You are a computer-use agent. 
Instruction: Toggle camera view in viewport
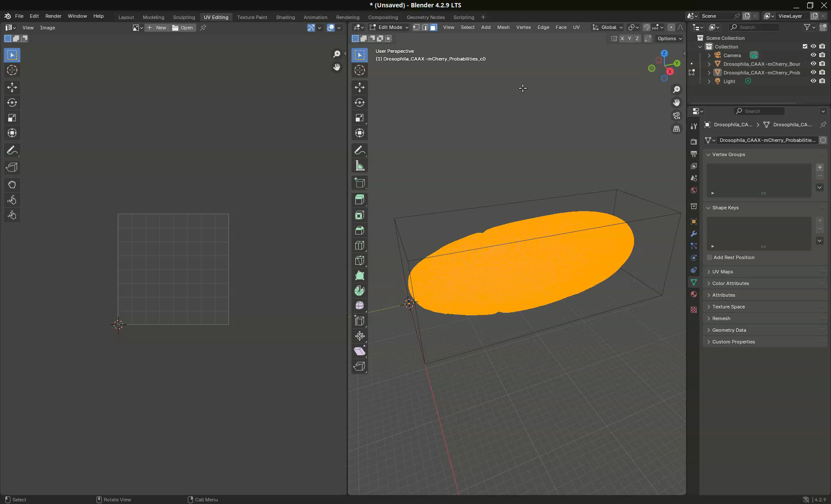click(x=676, y=116)
